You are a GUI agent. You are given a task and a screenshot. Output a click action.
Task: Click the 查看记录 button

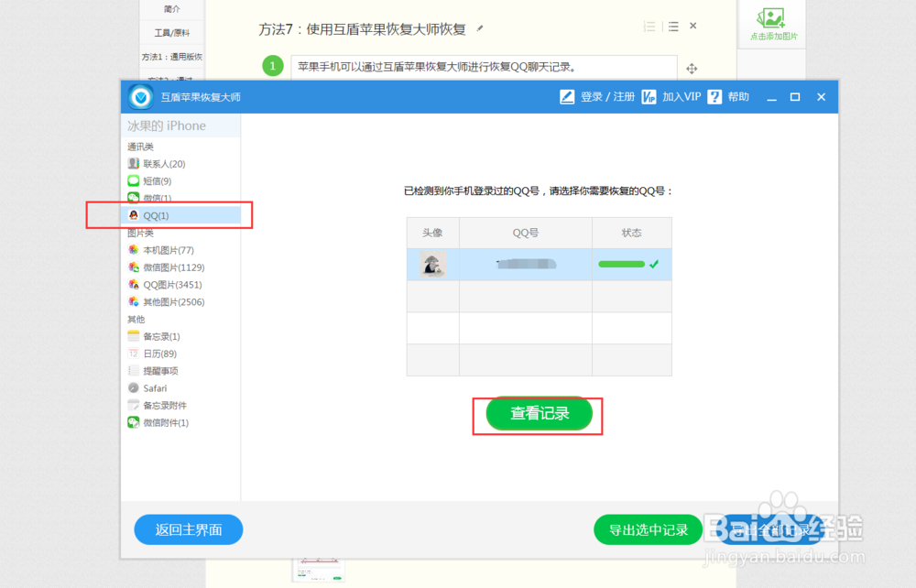tap(538, 414)
